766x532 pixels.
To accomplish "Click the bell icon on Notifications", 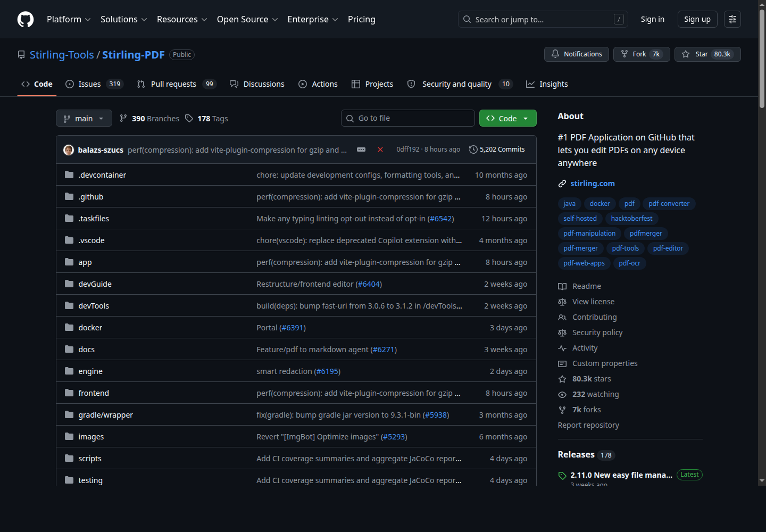I will (x=555, y=54).
